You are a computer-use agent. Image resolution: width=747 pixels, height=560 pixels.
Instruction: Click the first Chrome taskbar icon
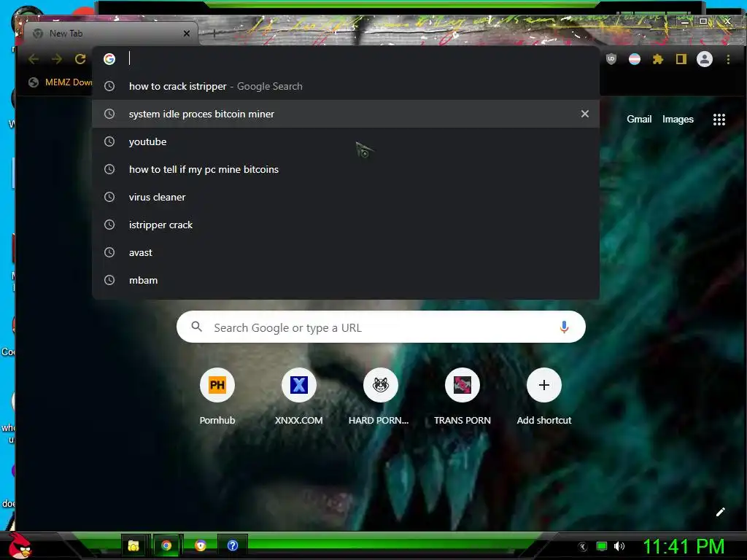(166, 545)
